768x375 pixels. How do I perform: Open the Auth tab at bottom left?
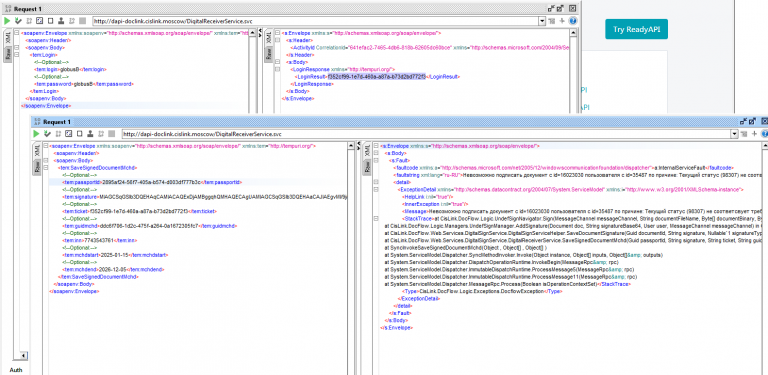click(16, 370)
